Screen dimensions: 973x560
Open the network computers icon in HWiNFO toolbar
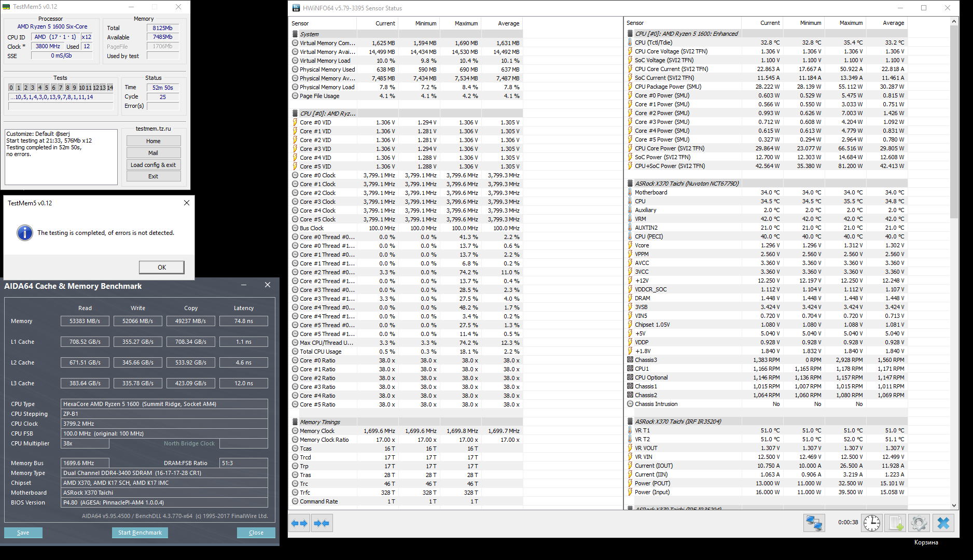click(814, 523)
